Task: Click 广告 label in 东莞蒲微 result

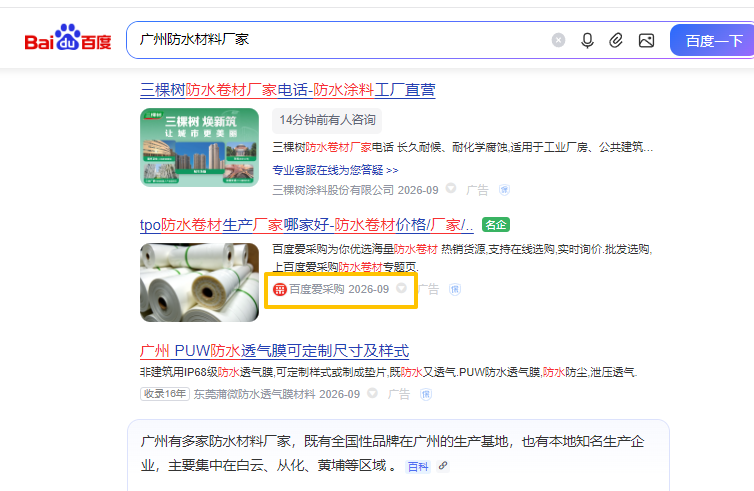Action: tap(399, 394)
